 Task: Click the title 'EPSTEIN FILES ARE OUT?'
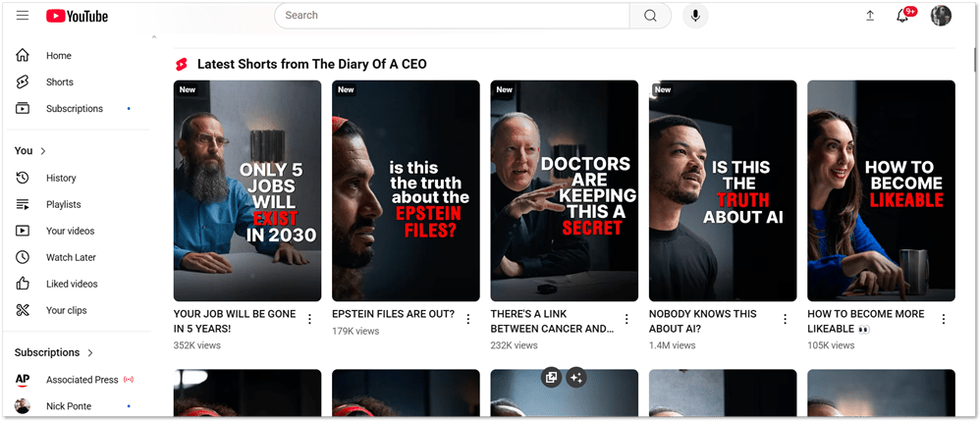[x=393, y=314]
